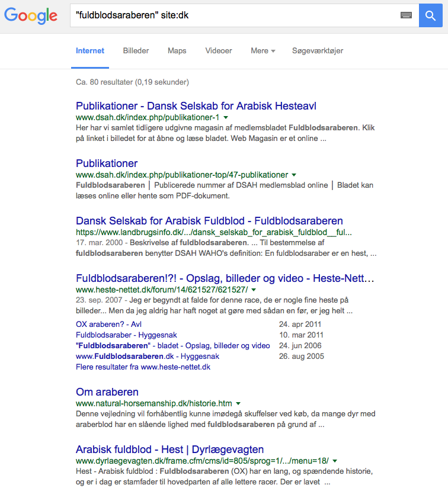
Task: Open Søgeværktøjer search tools
Action: pyautogui.click(x=318, y=51)
